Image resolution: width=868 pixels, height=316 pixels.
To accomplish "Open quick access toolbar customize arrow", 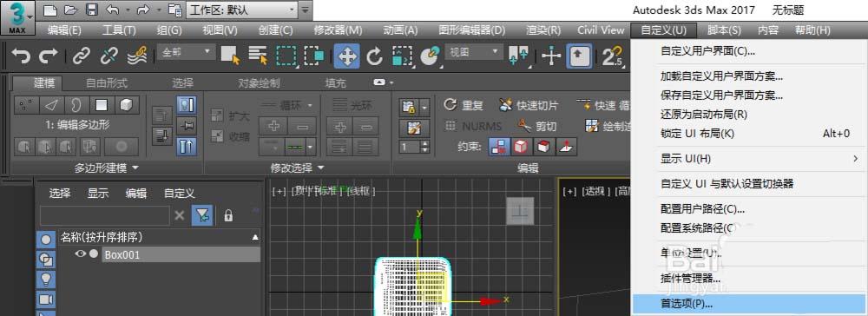I will 305,10.
